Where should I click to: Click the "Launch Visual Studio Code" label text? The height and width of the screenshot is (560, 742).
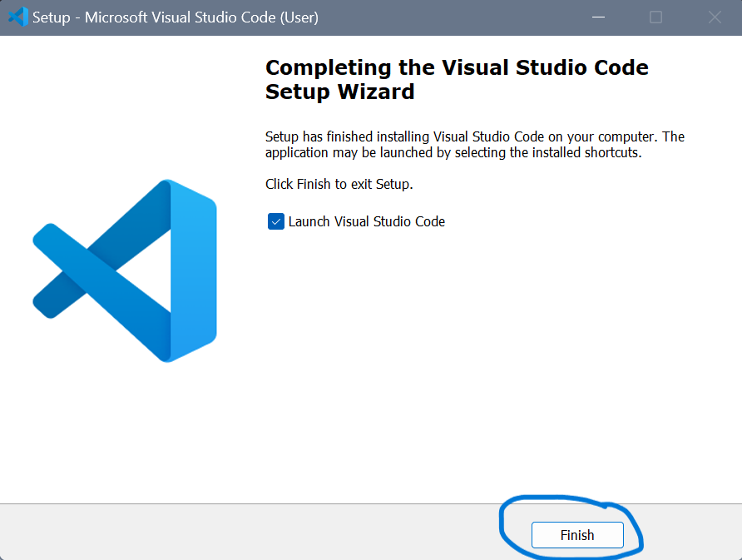coord(367,221)
